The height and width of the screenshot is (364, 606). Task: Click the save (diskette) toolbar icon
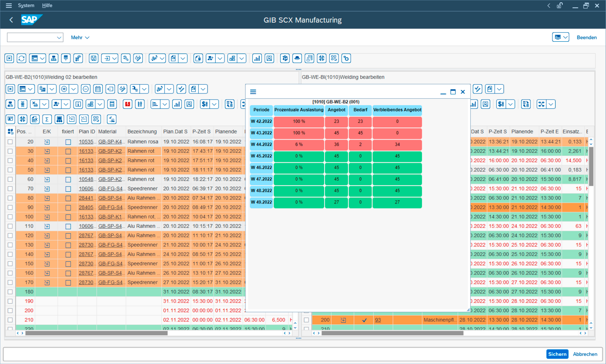point(93,58)
